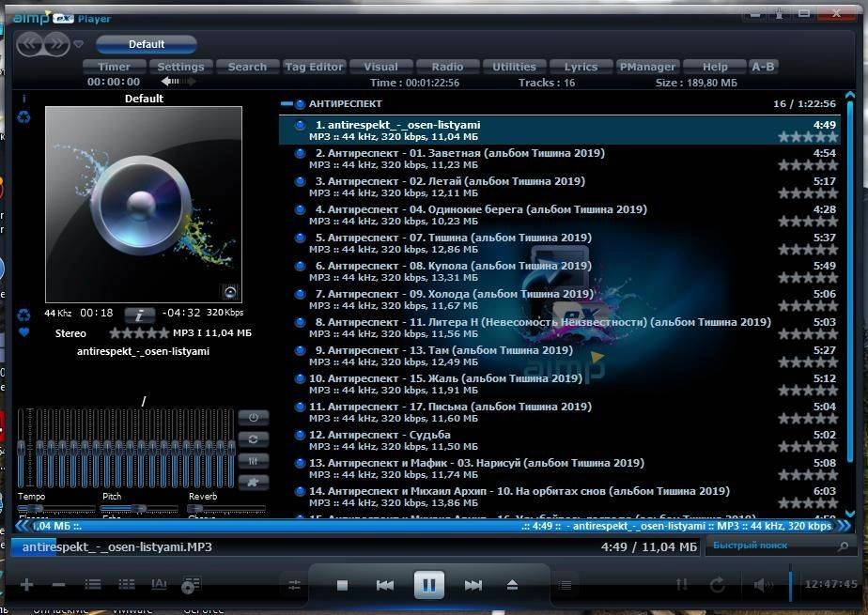This screenshot has width=868, height=615.
Task: Toggle the equalizer power button
Action: point(254,418)
